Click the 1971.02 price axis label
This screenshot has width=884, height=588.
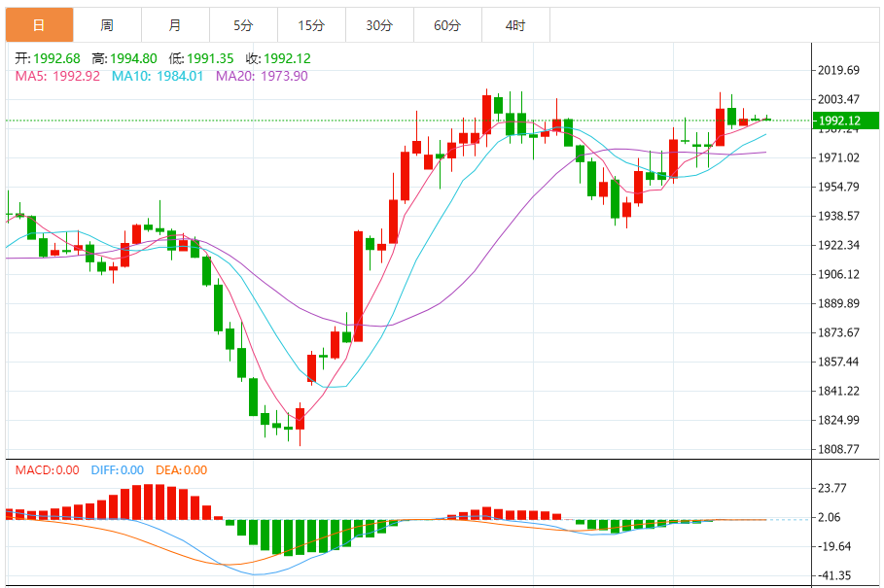coord(839,157)
